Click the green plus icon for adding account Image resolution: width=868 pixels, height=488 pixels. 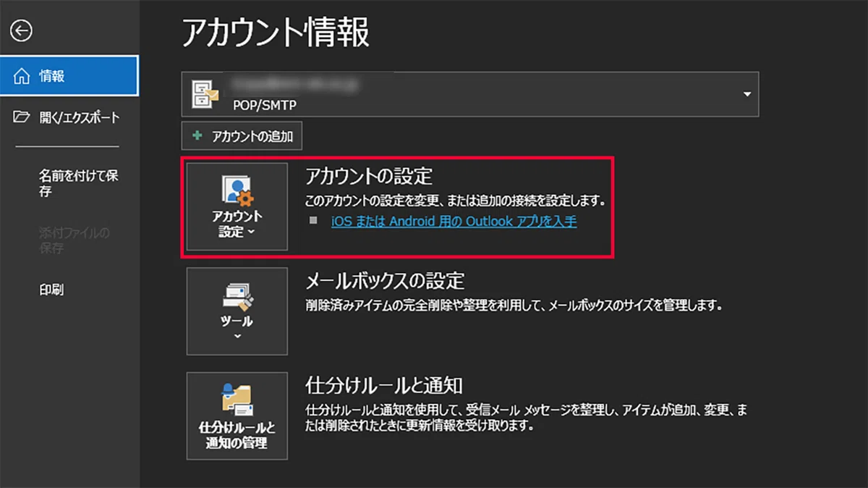pos(197,135)
